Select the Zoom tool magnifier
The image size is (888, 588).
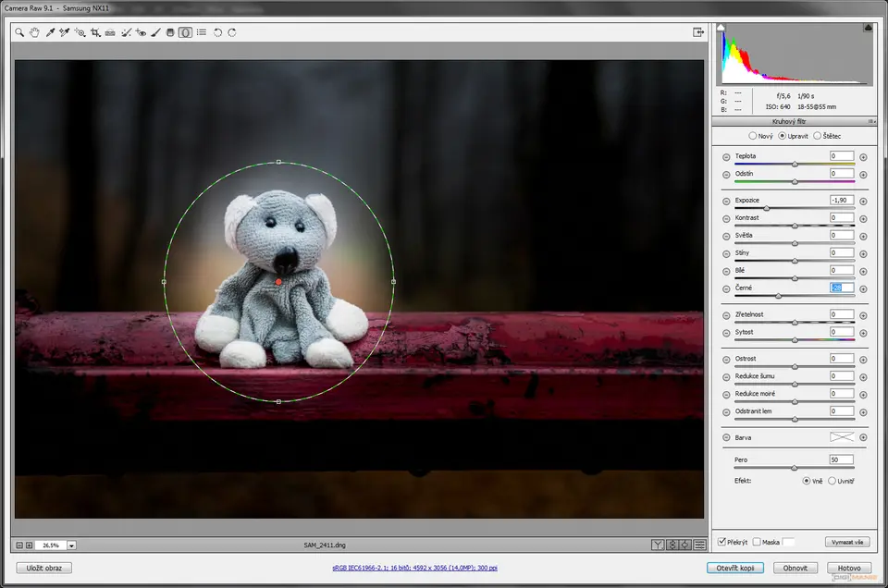[19, 32]
